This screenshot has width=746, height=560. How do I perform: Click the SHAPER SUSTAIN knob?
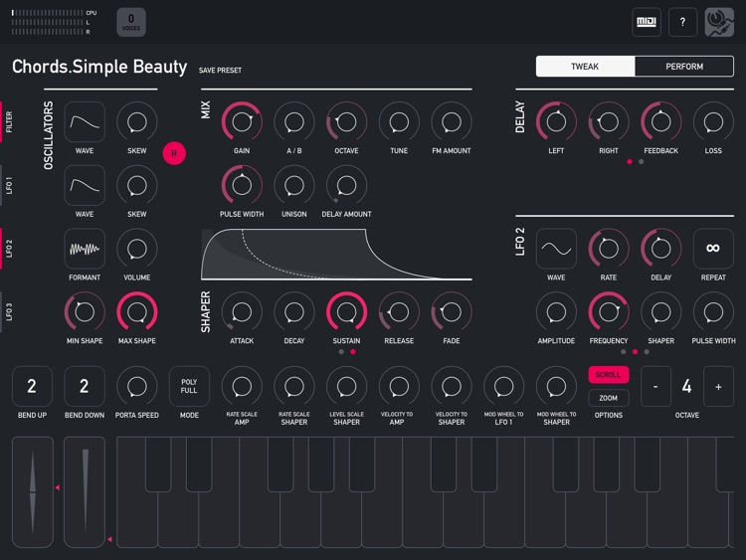point(346,311)
